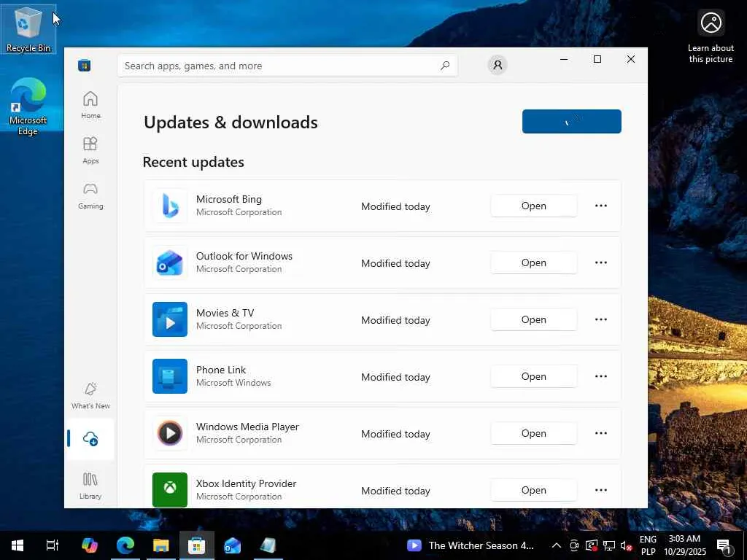Open Task View on the taskbar
Image resolution: width=747 pixels, height=560 pixels.
click(x=52, y=545)
